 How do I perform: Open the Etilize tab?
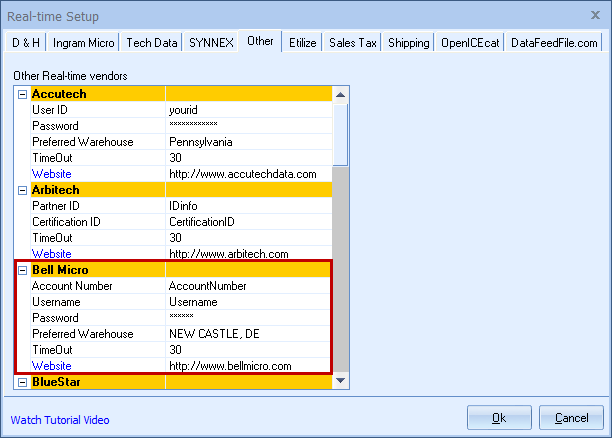[302, 43]
